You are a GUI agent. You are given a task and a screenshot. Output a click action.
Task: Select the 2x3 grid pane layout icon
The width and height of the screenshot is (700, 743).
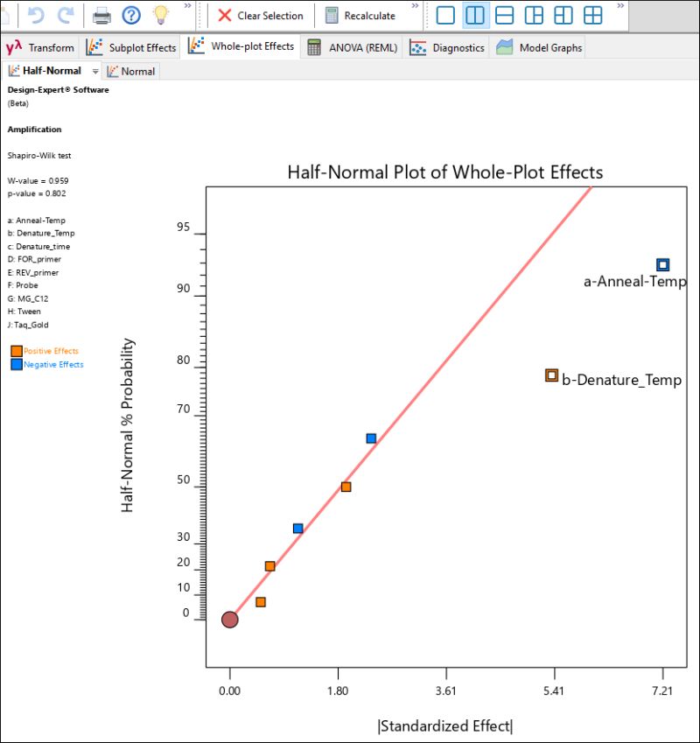coord(593,15)
